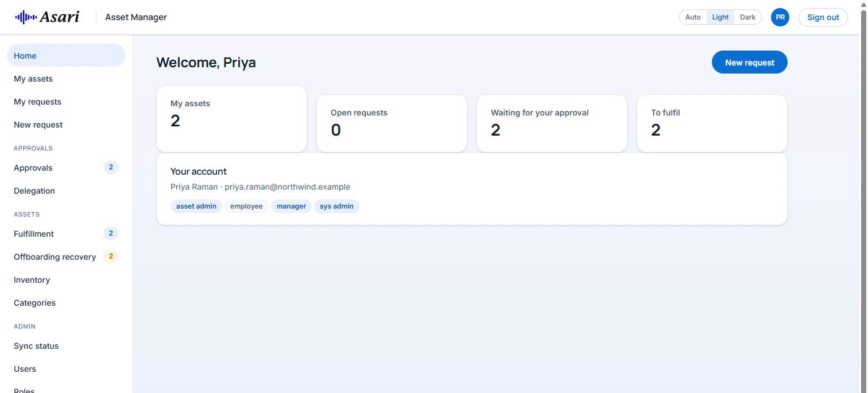Open Users administration
This screenshot has height=393, width=868.
[x=66, y=369]
